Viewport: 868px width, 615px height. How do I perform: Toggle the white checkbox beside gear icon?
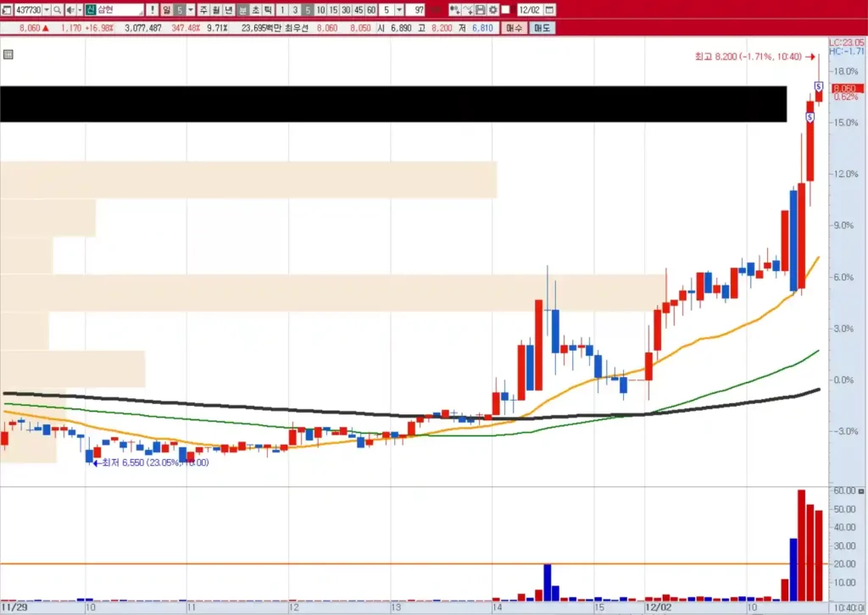[x=505, y=10]
